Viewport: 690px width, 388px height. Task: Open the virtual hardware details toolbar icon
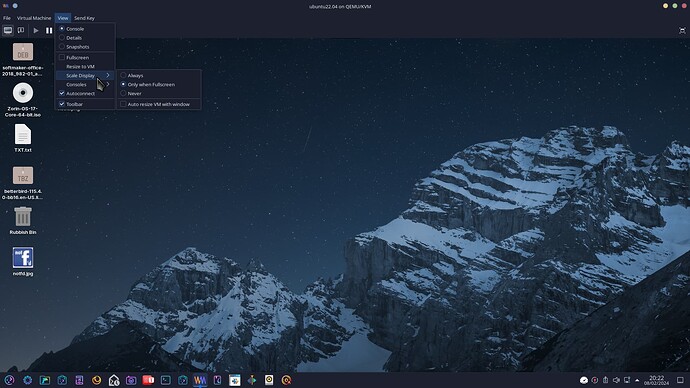(x=21, y=30)
